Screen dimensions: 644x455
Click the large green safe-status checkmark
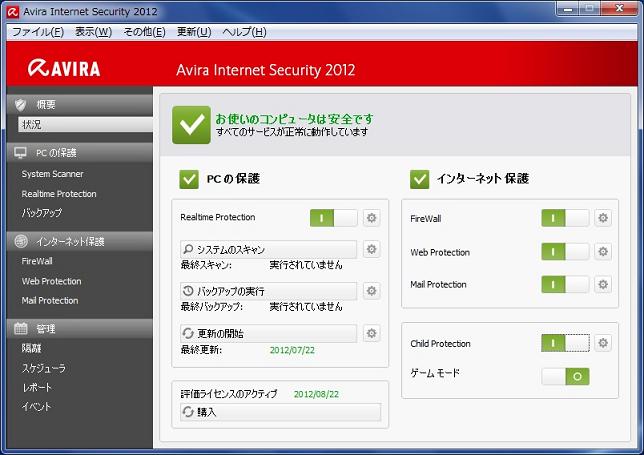[x=191, y=125]
